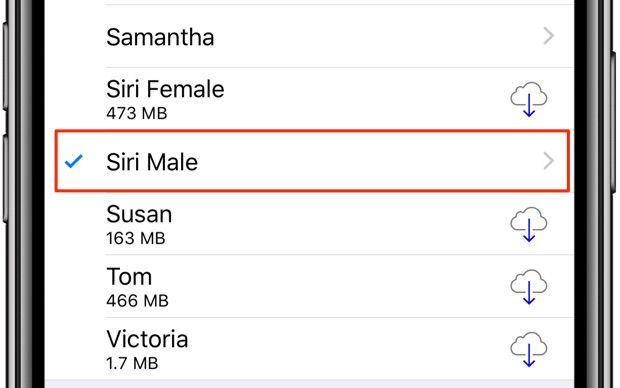620x388 pixels.
Task: Choose the Victoria voice label
Action: click(x=147, y=339)
